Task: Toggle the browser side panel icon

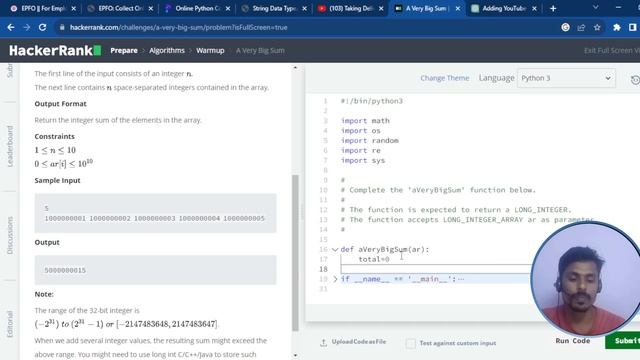Action: coord(633,27)
